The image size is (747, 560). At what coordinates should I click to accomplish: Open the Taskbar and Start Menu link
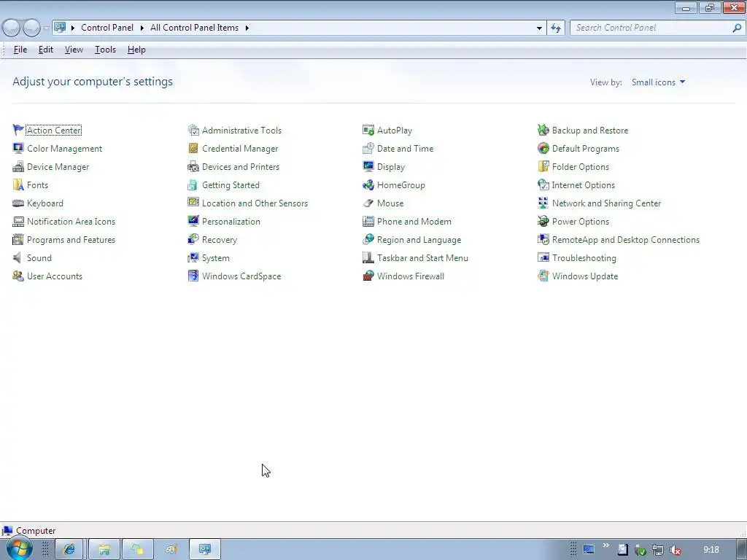click(422, 257)
